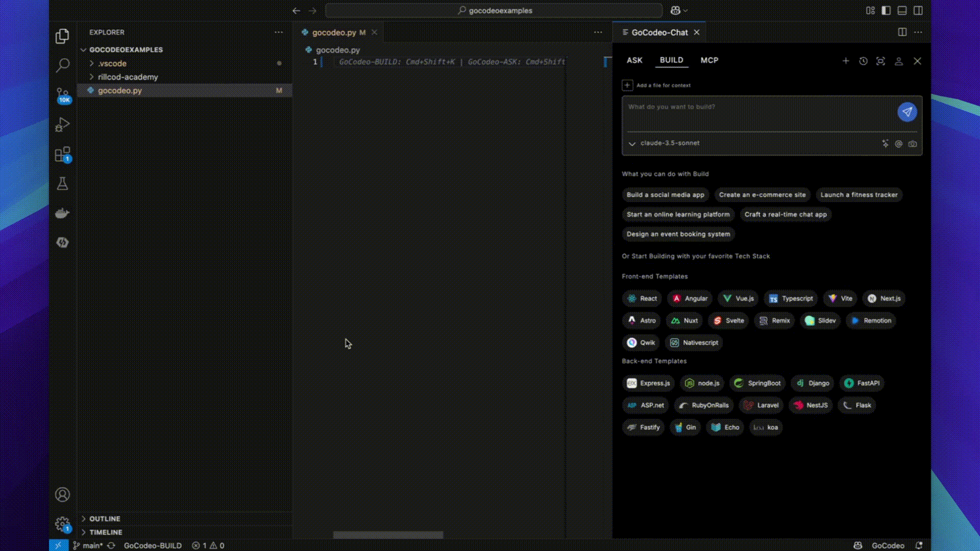The image size is (980, 551).
Task: Click GoCodeo status bar item at right
Action: point(888,545)
